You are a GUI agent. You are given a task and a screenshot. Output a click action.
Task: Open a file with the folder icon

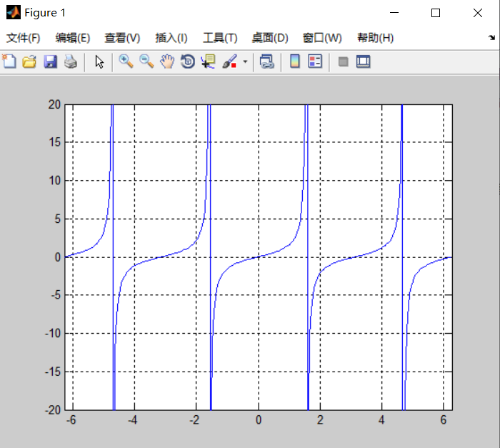(x=29, y=61)
